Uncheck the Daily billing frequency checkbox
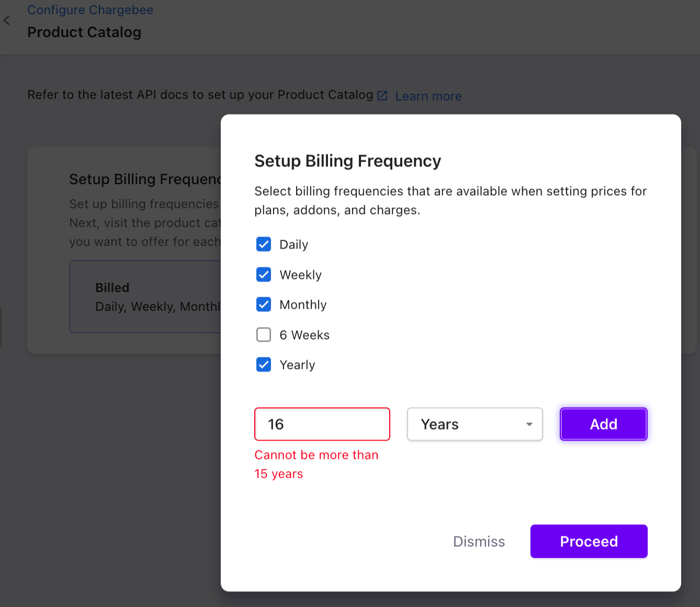 264,244
